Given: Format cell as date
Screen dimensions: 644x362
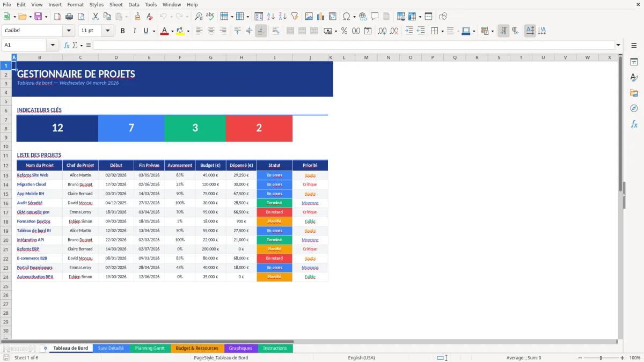Looking at the screenshot, I should click(x=368, y=31).
